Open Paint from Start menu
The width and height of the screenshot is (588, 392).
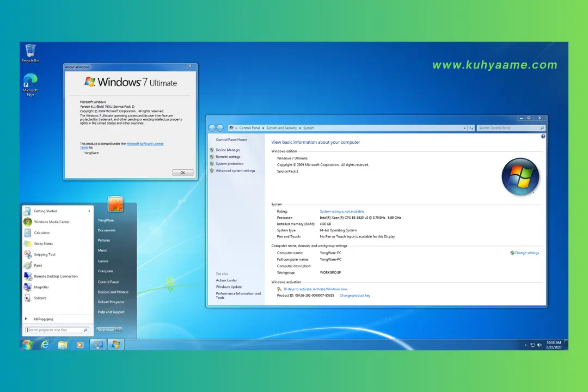pos(57,266)
